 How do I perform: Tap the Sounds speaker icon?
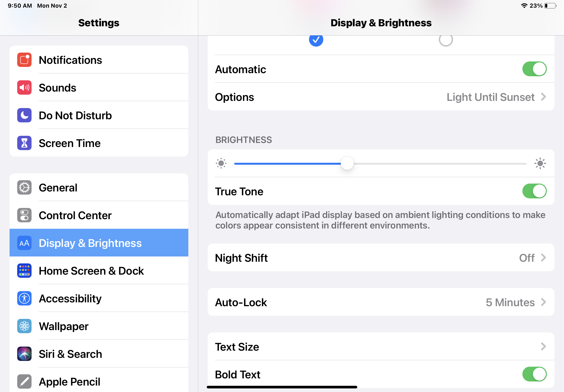[x=24, y=87]
